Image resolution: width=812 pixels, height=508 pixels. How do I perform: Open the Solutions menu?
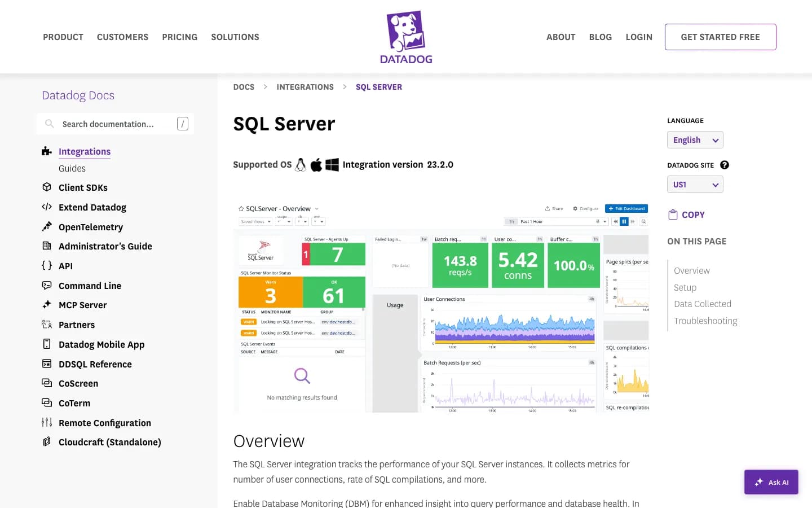(235, 37)
